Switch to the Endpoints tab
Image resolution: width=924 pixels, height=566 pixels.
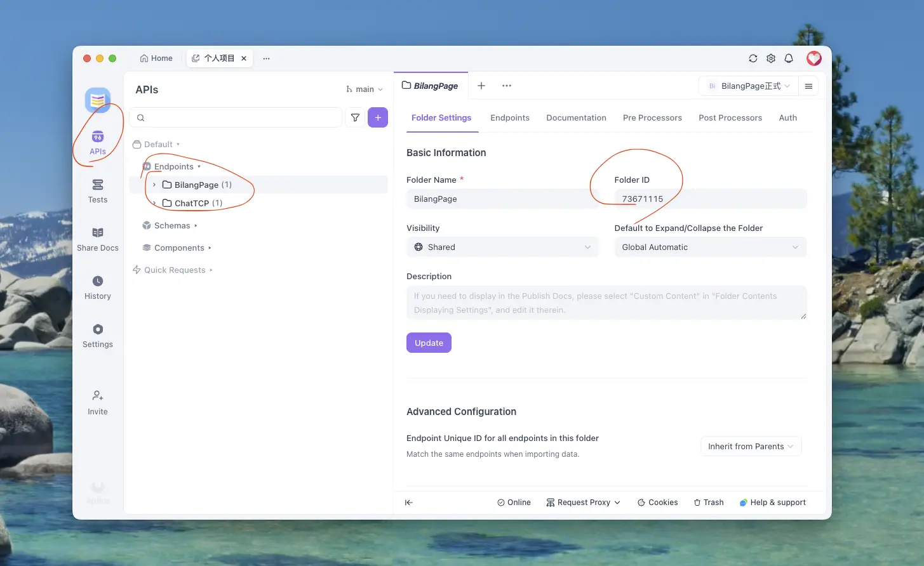[x=510, y=118]
